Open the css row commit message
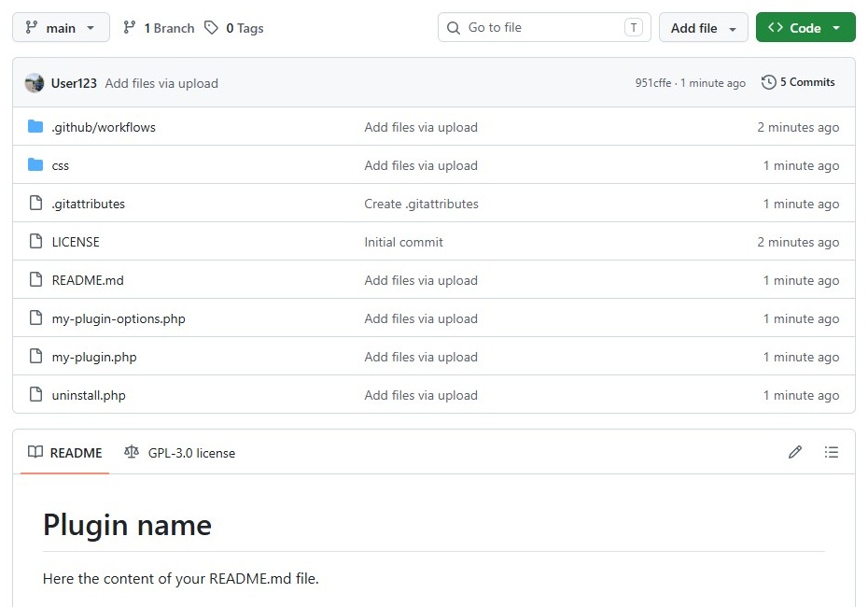Image resolution: width=868 pixels, height=607 pixels. tap(421, 165)
